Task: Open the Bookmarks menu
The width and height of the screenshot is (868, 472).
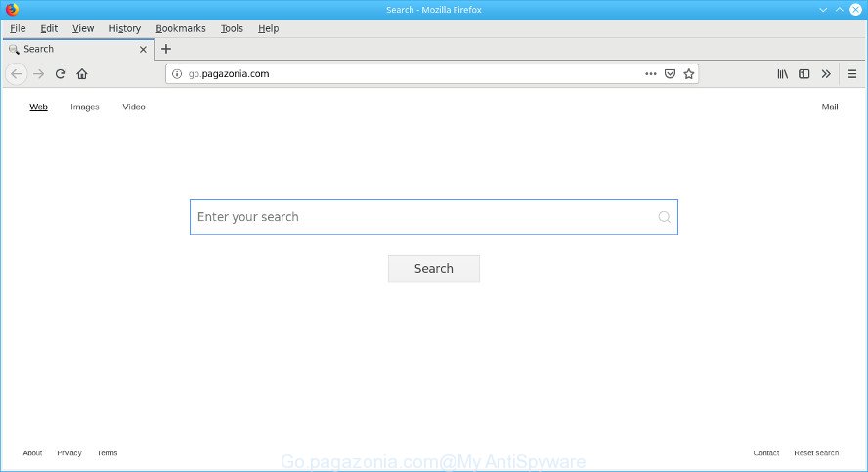Action: click(181, 28)
